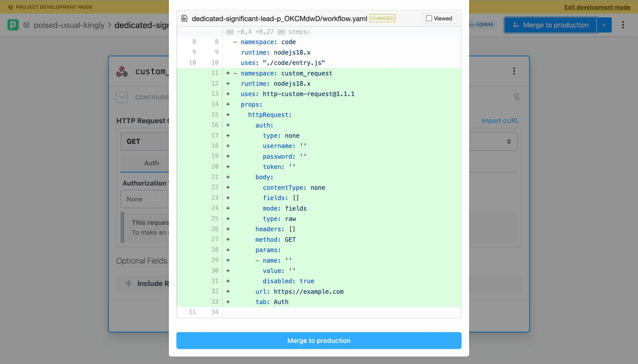
Task: Switch to the Auth tab
Action: tap(151, 163)
